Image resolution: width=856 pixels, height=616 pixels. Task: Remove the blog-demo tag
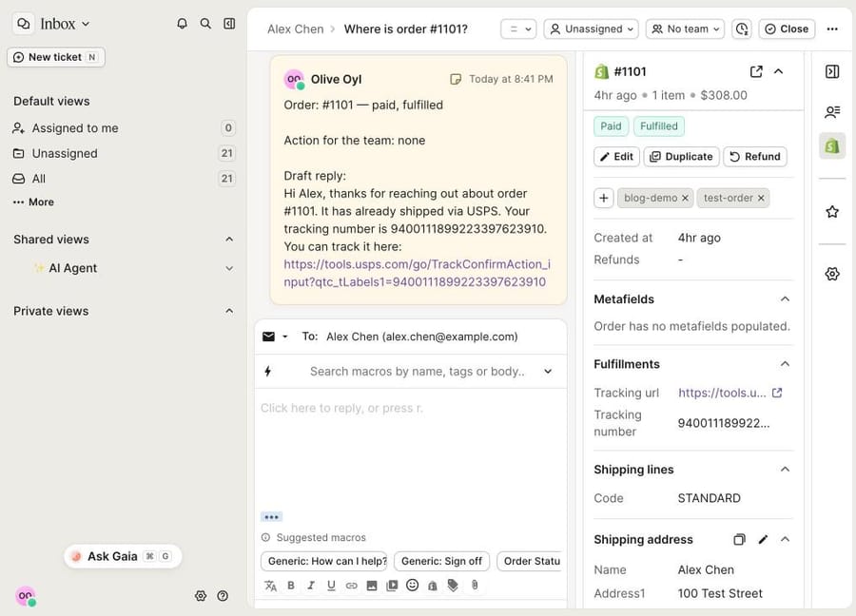tap(685, 198)
